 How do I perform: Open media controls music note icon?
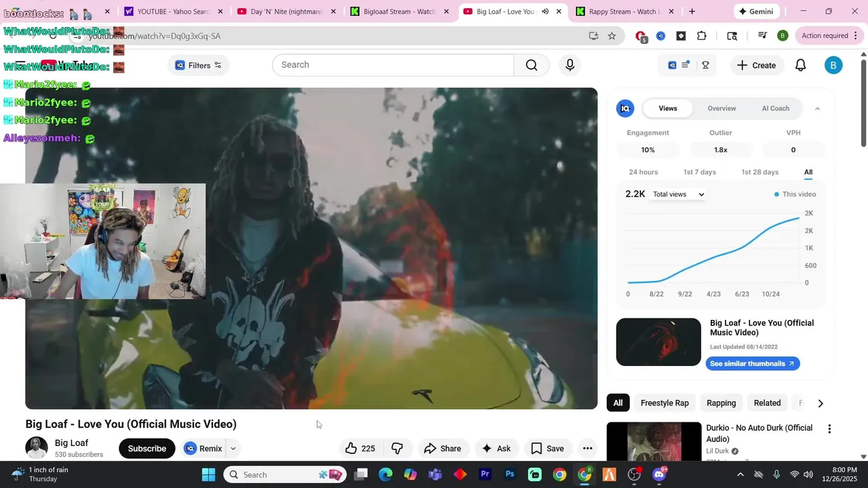click(x=762, y=36)
